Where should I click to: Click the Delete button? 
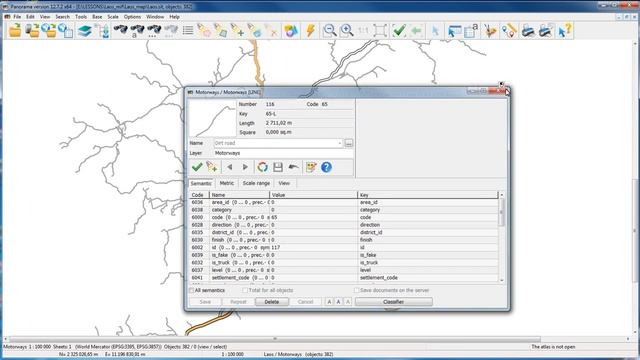coord(272,302)
